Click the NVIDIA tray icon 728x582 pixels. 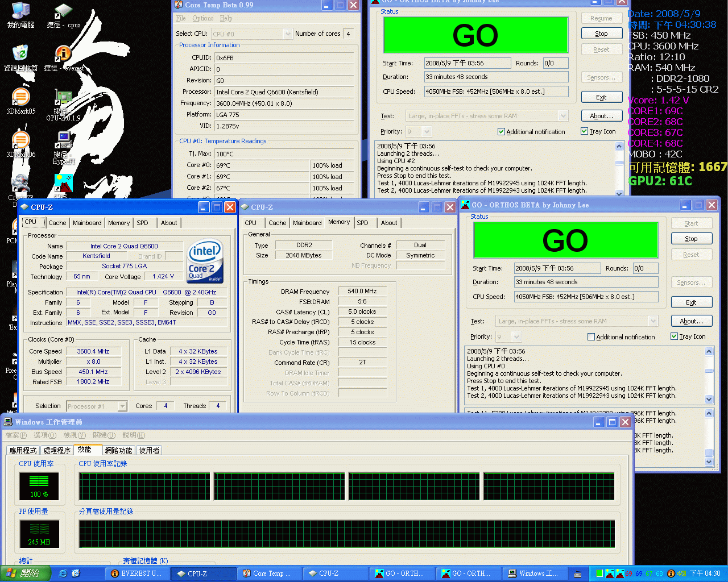point(681,573)
